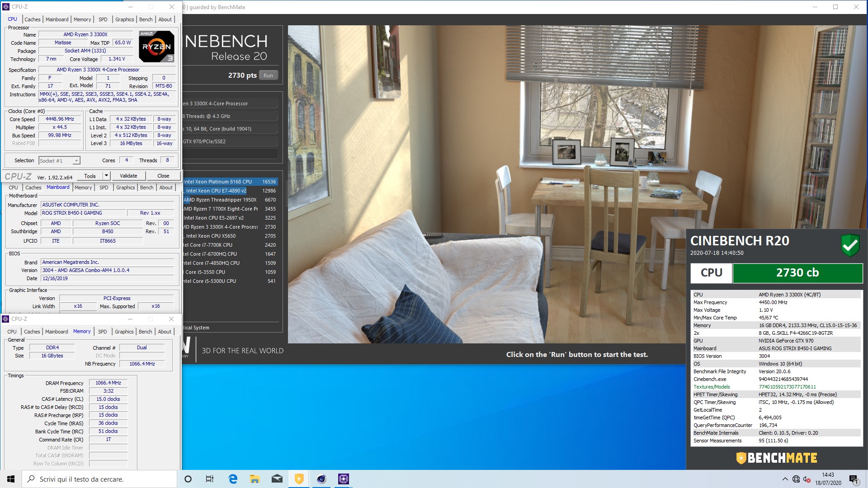Open network status tray icon
The image size is (868, 488).
click(796, 479)
